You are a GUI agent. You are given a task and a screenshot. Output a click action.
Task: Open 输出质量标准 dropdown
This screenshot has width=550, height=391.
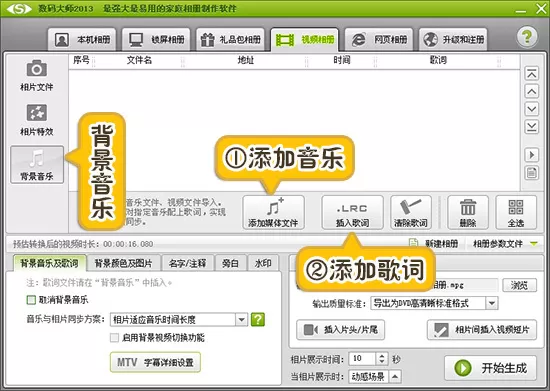click(434, 303)
